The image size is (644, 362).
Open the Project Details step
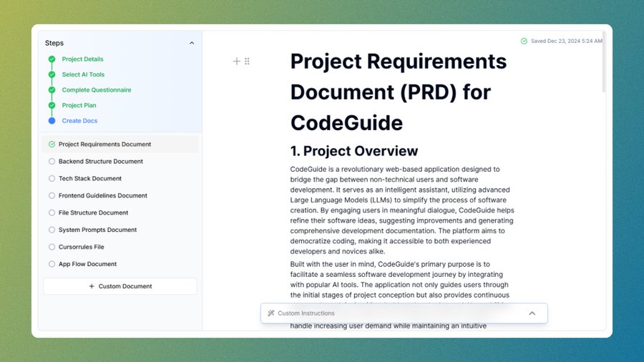coord(82,59)
